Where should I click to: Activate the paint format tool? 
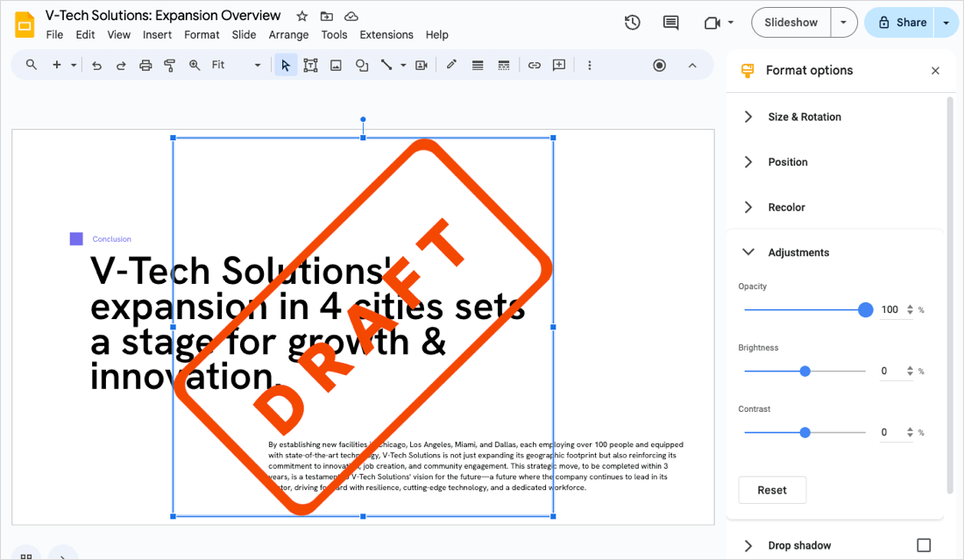170,65
